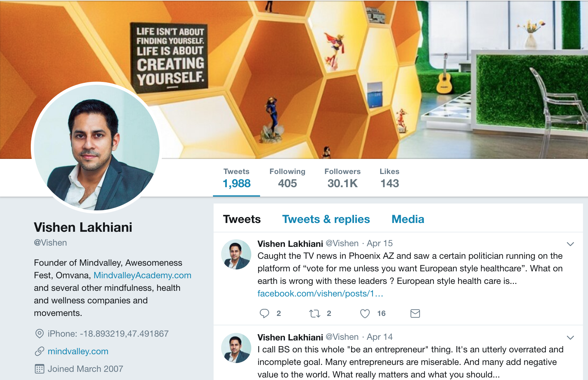Retweet the Apr 15 healthcare tweet
This screenshot has height=380, width=588.
[x=314, y=313]
